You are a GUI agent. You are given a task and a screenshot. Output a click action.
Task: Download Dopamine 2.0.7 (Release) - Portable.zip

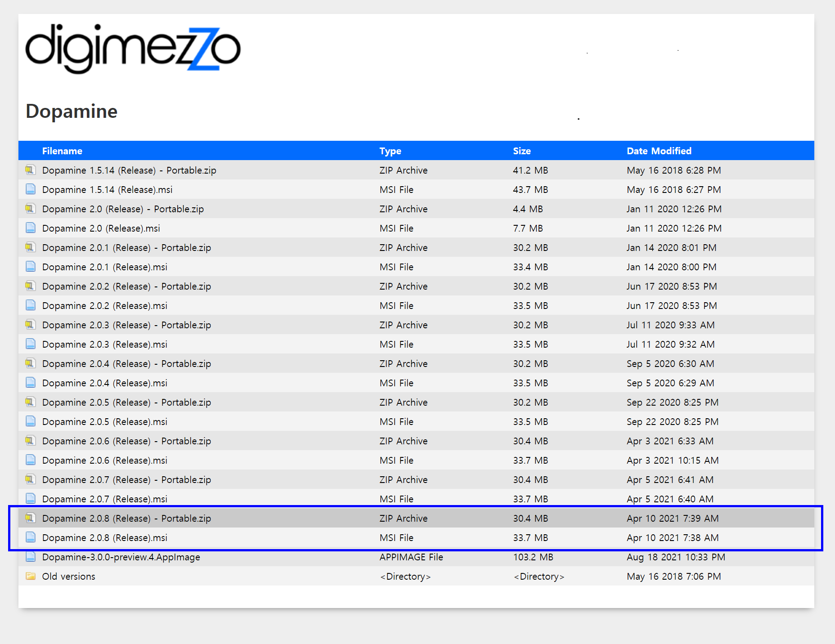pyautogui.click(x=126, y=480)
